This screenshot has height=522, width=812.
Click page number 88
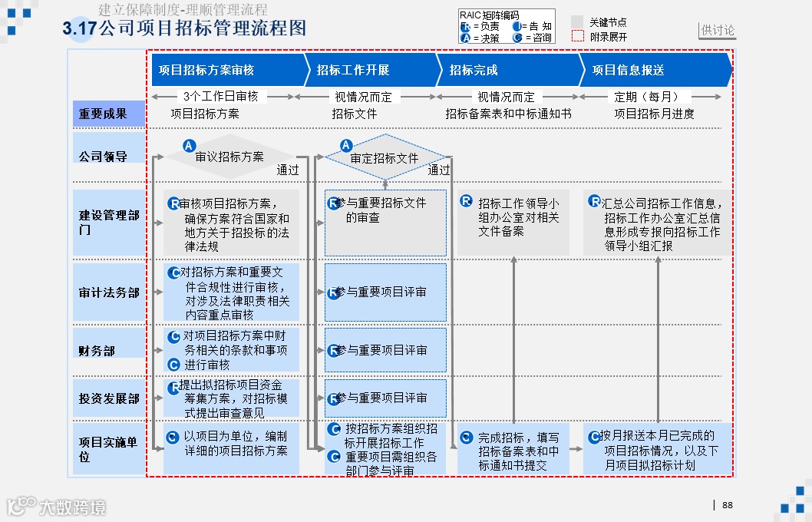[728, 505]
